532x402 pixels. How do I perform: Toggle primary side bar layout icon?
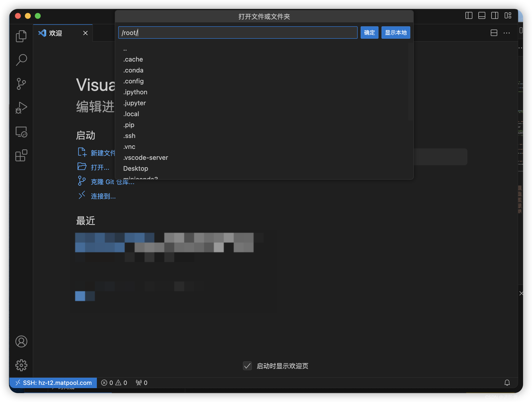coord(469,16)
